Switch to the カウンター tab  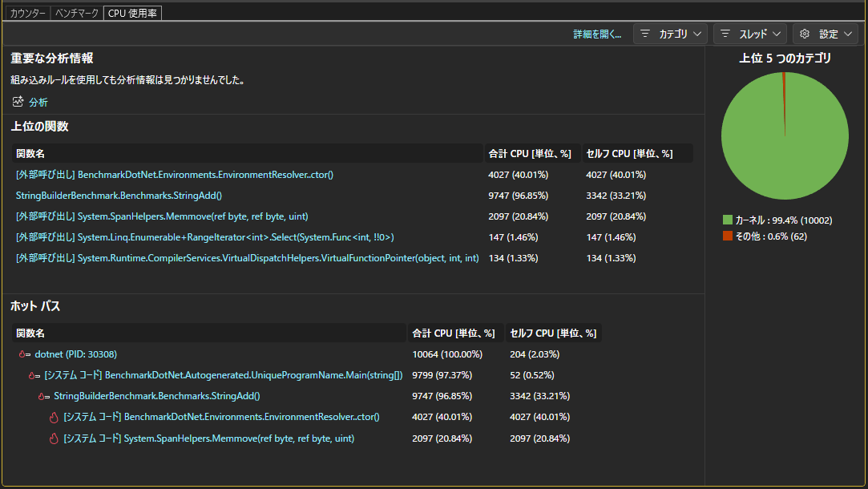(27, 13)
